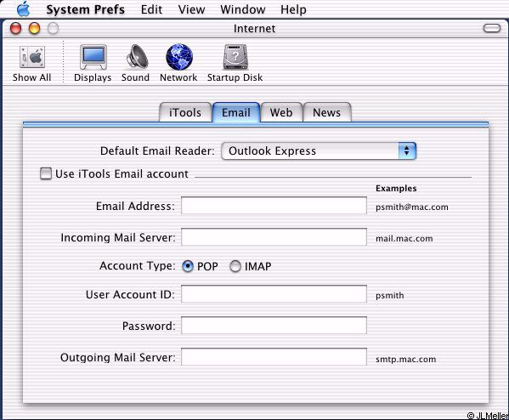
Task: Switch to the Web tab
Action: pyautogui.click(x=281, y=112)
